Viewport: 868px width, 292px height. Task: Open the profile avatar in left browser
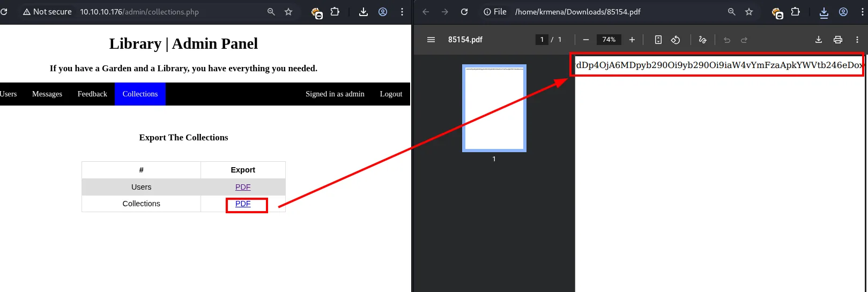(x=383, y=12)
